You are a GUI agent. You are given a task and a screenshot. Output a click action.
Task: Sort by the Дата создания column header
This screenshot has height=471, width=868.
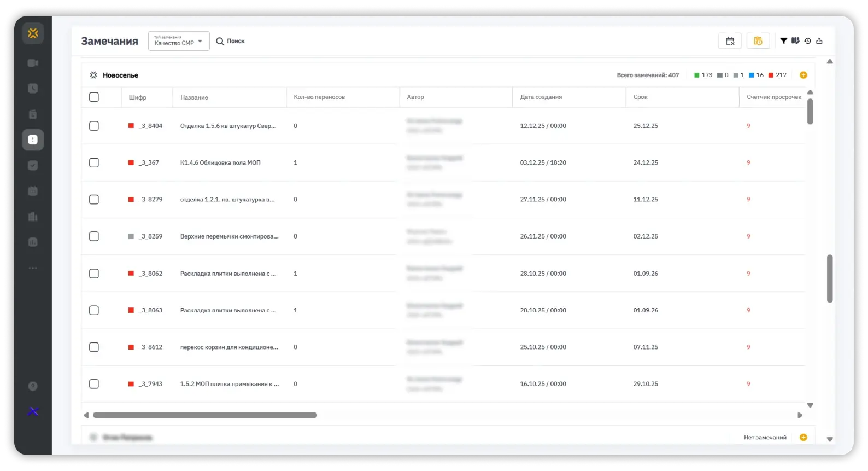tap(541, 97)
